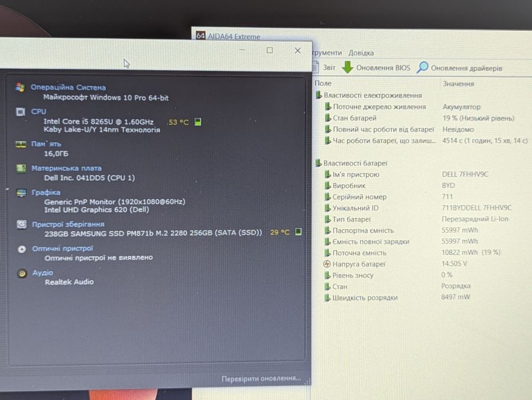Click the 14.505 V voltage value
Image resolution: width=532 pixels, height=400 pixels.
tap(455, 264)
